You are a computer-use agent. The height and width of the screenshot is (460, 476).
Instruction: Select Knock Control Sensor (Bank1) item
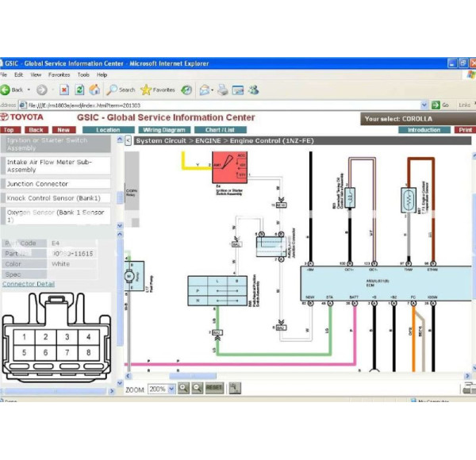(52, 197)
